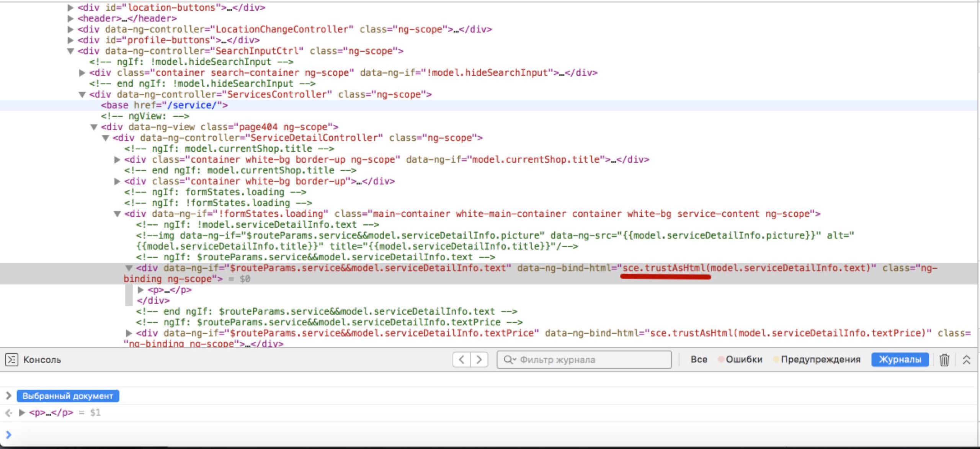Click the trash icon to clear the console
This screenshot has height=449, width=980.
pyautogui.click(x=944, y=360)
